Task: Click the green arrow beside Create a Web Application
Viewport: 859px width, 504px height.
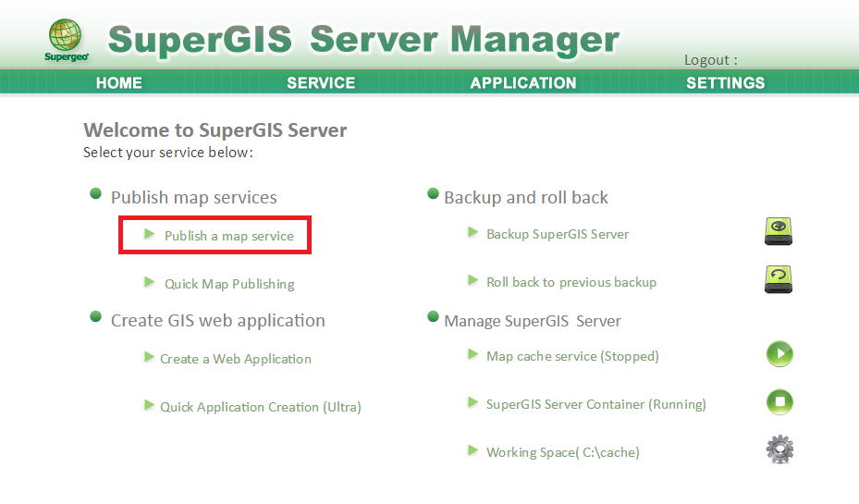Action: coord(149,357)
